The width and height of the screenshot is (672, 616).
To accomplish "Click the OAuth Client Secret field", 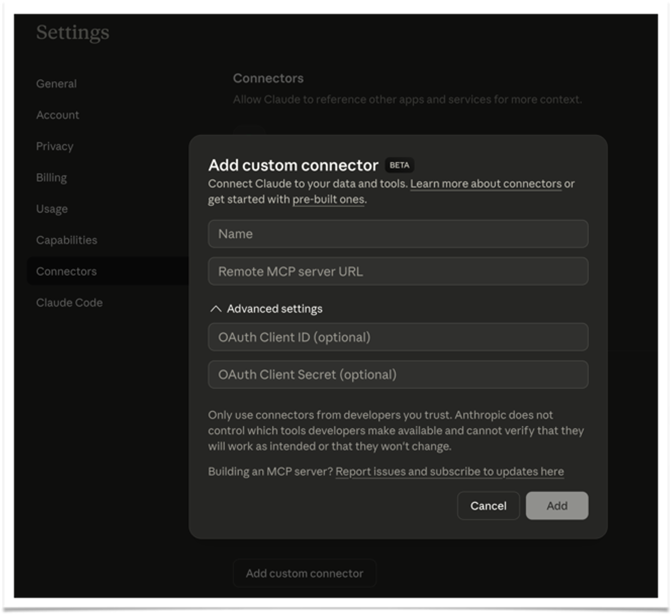I will point(398,374).
